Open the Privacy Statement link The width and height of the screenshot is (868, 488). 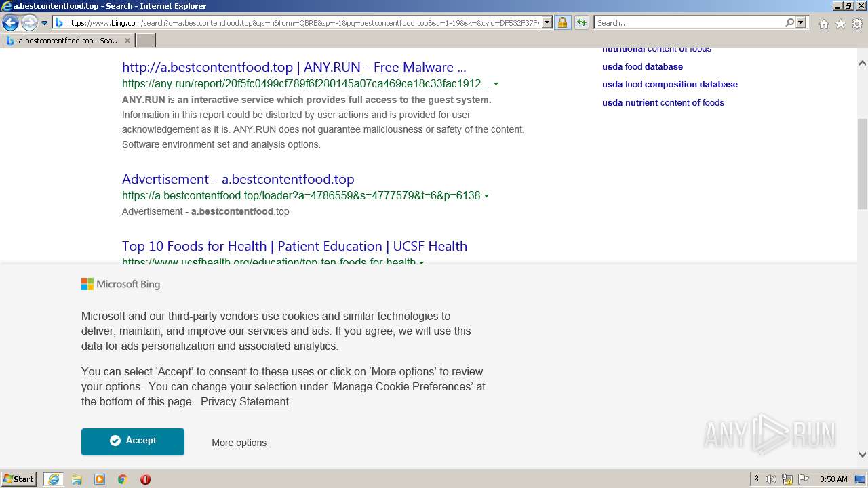(x=245, y=402)
